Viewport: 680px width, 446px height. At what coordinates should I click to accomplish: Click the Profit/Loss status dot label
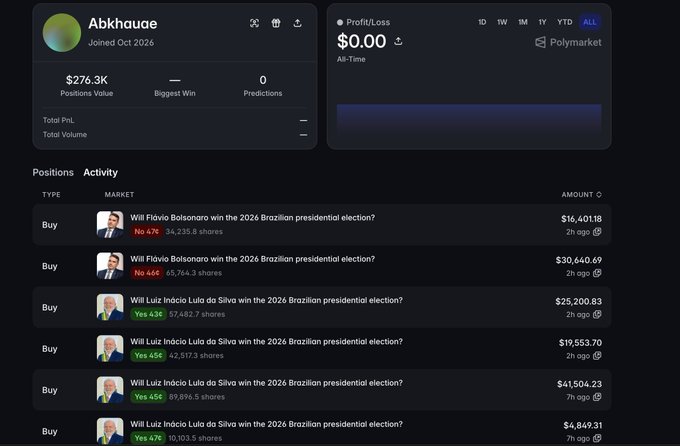point(363,22)
